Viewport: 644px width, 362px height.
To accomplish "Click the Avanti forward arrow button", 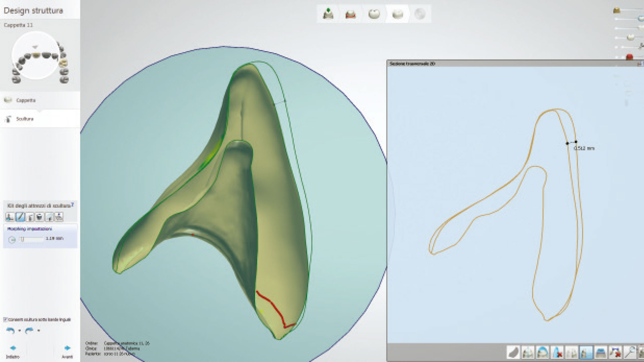I will coord(67,348).
